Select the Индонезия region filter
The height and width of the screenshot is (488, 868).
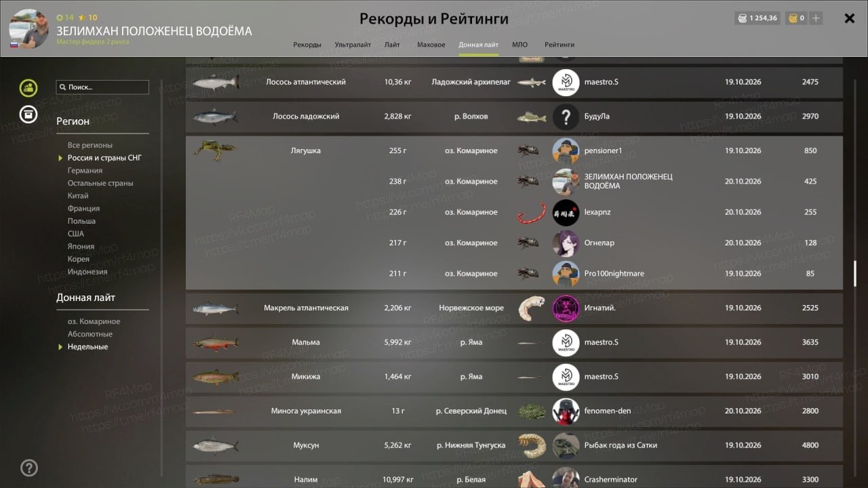point(87,272)
